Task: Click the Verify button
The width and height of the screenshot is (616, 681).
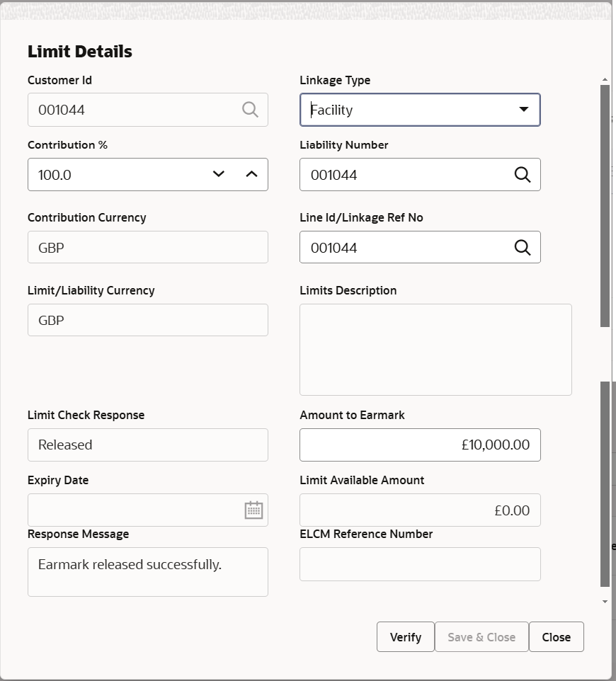Action: click(405, 636)
